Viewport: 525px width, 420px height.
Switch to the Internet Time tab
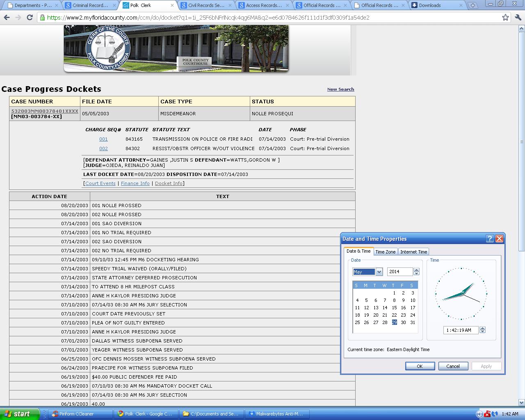click(x=413, y=252)
